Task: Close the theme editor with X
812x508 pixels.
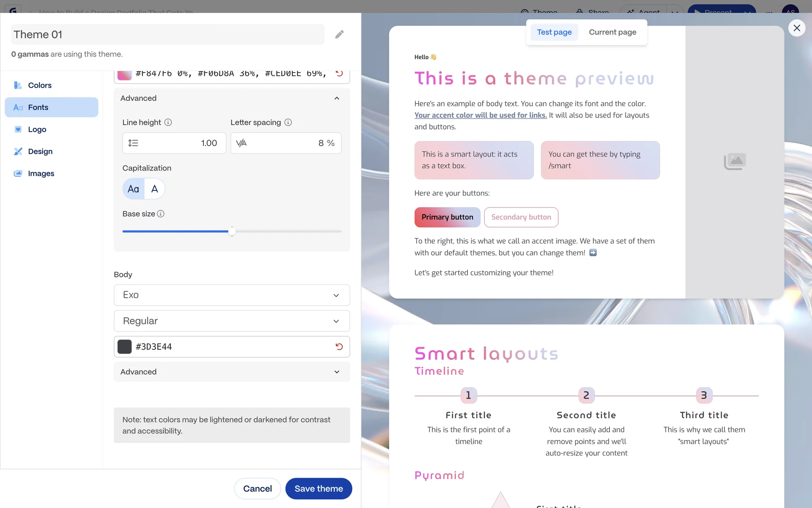Action: 797,28
